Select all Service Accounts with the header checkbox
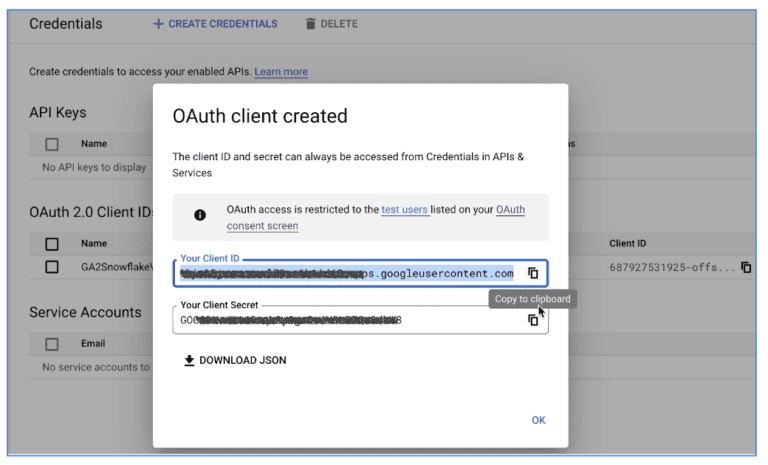Screen dimensions: 768x465 coord(52,344)
